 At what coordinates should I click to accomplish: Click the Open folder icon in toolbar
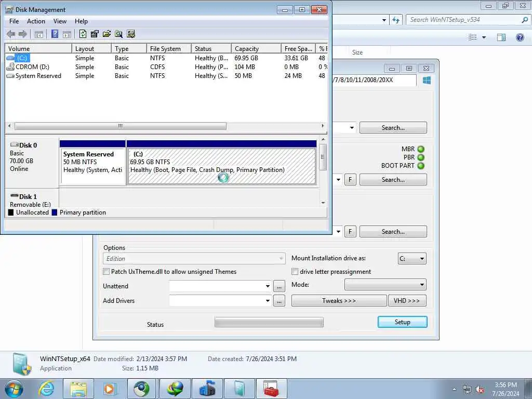[x=107, y=34]
